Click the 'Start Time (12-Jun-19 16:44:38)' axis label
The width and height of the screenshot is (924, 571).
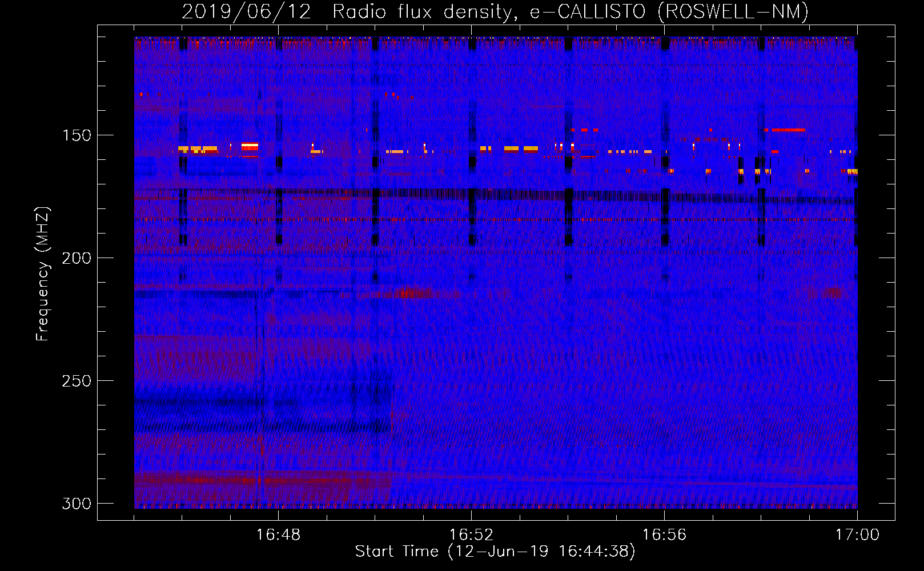495,552
